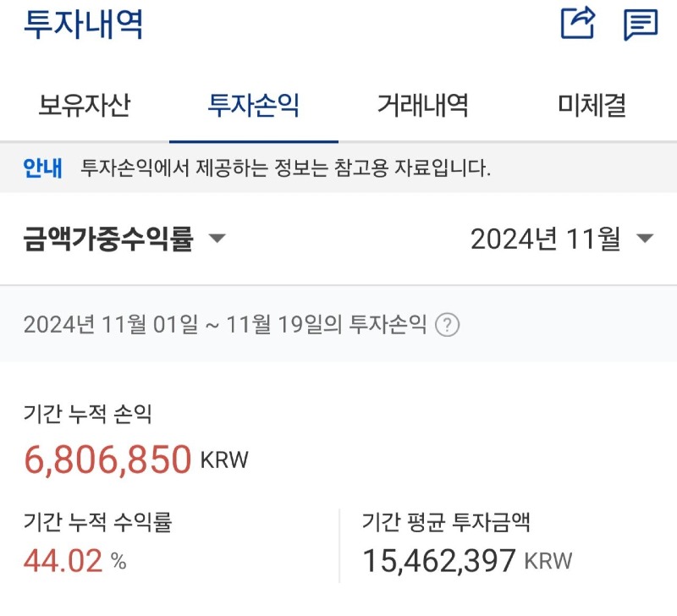
Task: Click the 2024년 11월 date text
Action: 546,239
